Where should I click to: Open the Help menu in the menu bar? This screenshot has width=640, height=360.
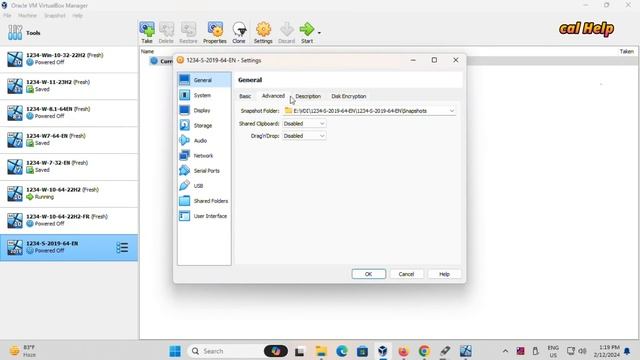[78, 16]
